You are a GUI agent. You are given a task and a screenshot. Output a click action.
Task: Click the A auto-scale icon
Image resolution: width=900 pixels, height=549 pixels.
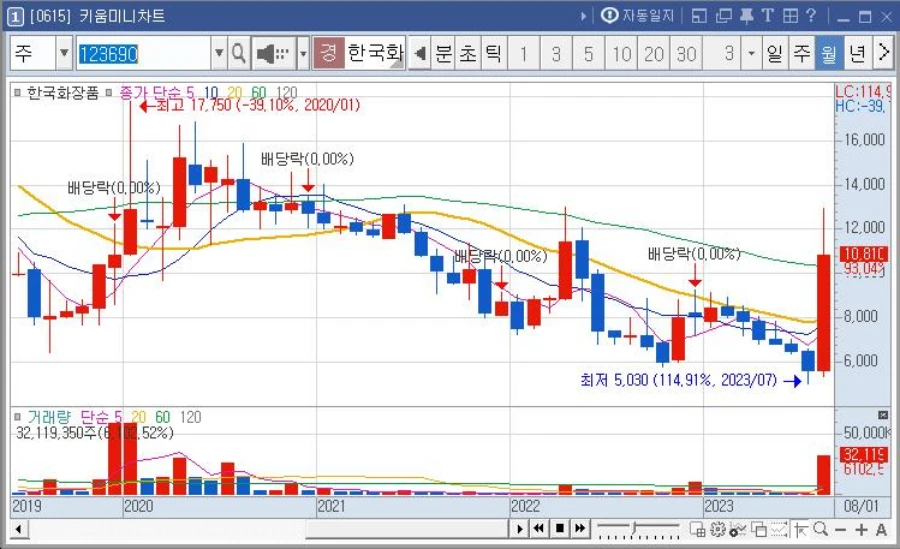[881, 529]
